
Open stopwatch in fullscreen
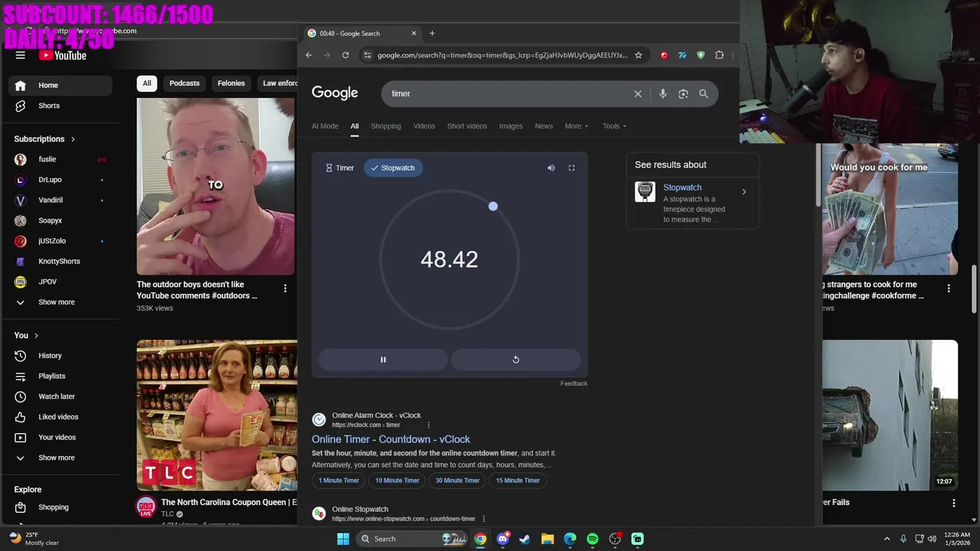[x=571, y=168]
